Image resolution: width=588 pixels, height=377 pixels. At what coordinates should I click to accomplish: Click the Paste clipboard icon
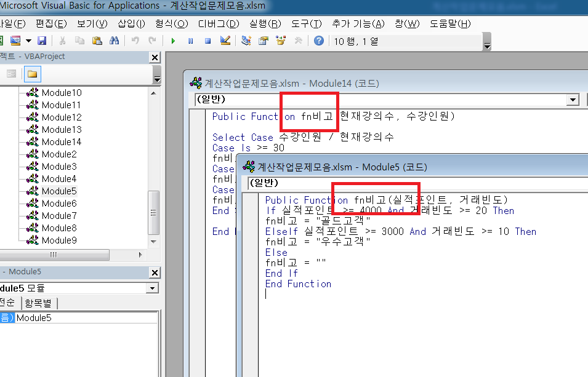(97, 41)
